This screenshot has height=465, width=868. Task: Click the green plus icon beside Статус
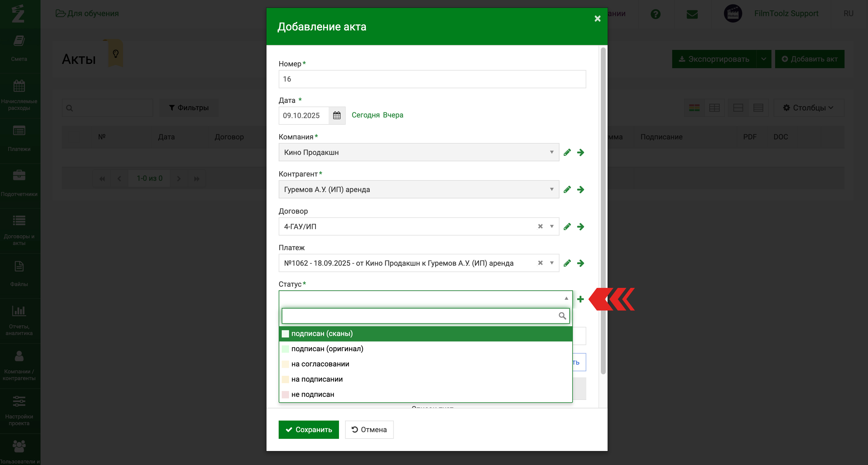(580, 299)
